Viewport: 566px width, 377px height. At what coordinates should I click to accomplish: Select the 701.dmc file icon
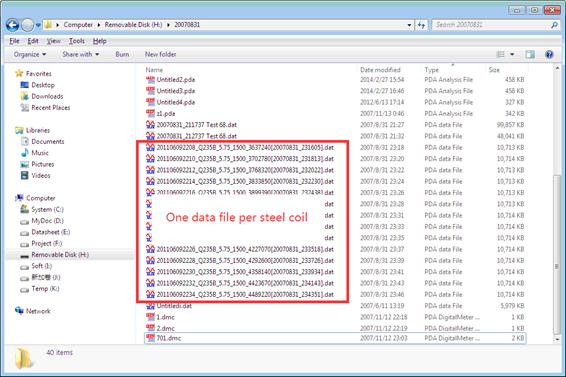(x=150, y=338)
